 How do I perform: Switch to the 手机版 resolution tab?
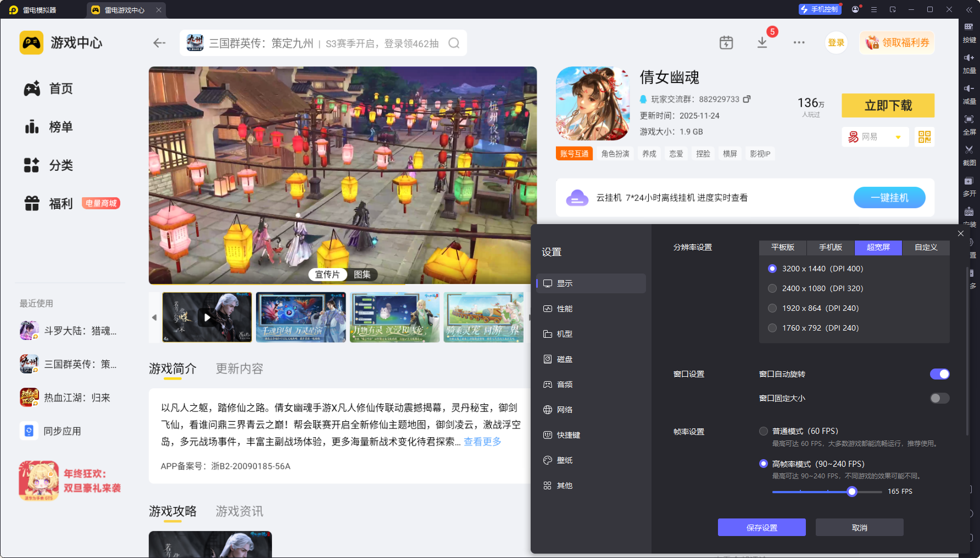[831, 248]
